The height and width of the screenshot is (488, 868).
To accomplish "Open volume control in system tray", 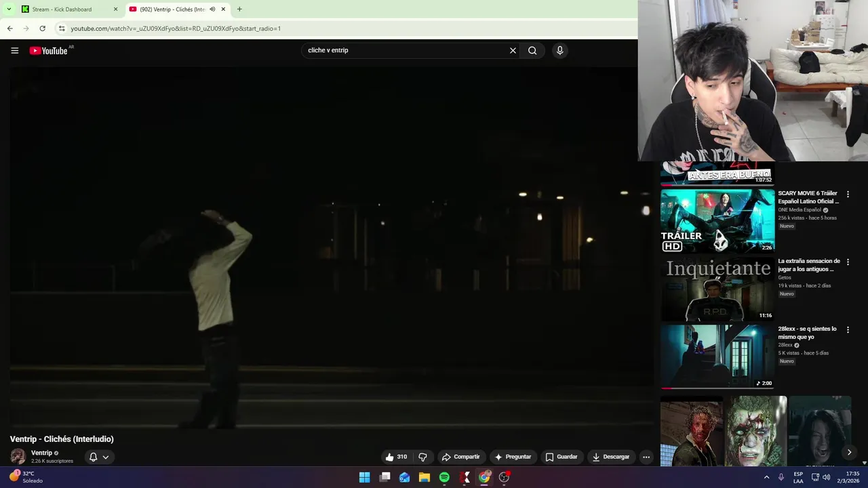I will (x=826, y=477).
